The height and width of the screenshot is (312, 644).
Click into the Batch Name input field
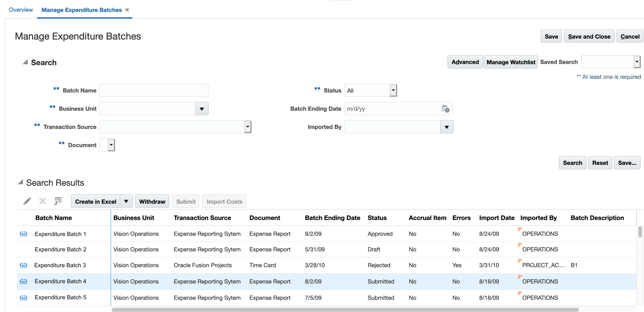[154, 90]
